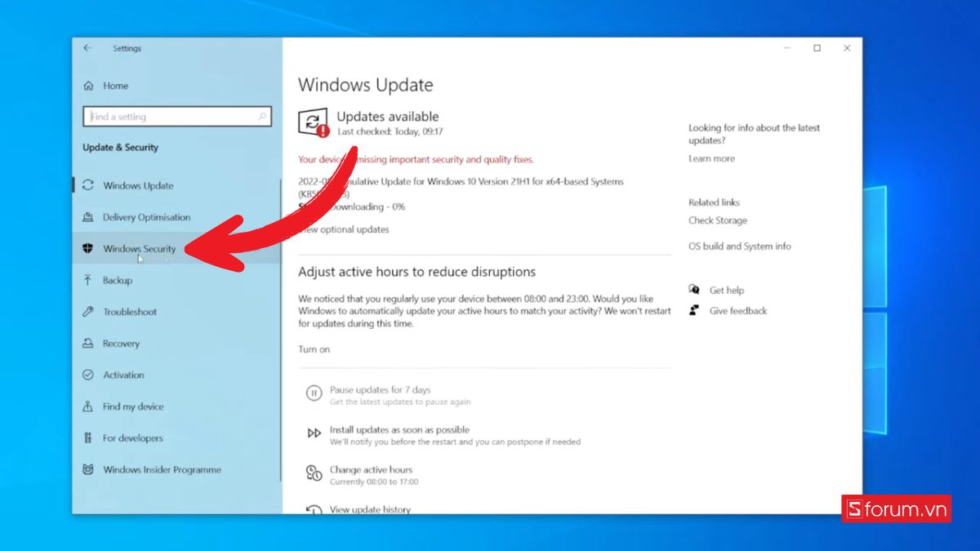
Task: Select Windows Security in the sidebar
Action: 139,249
